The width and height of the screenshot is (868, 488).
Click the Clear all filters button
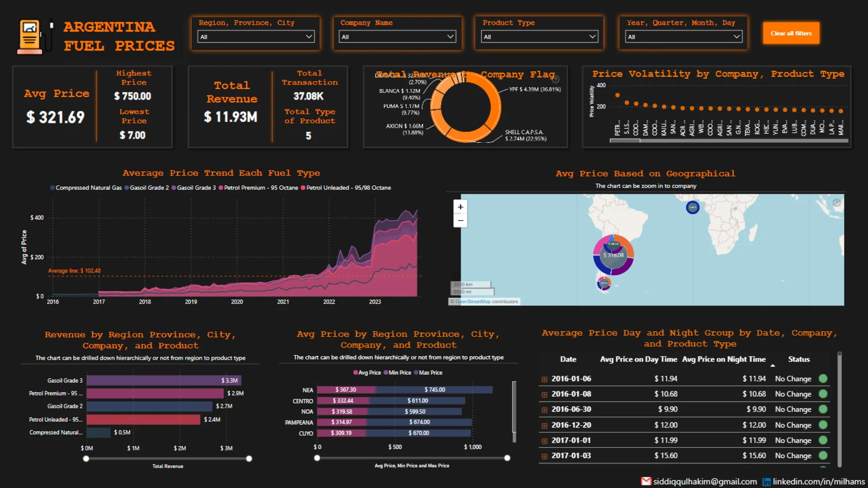(x=791, y=33)
